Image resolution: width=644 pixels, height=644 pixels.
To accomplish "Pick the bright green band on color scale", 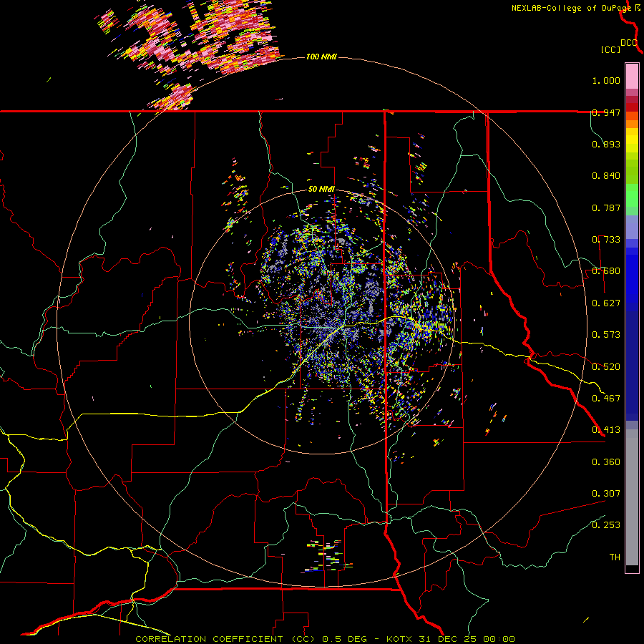I will coord(632,195).
